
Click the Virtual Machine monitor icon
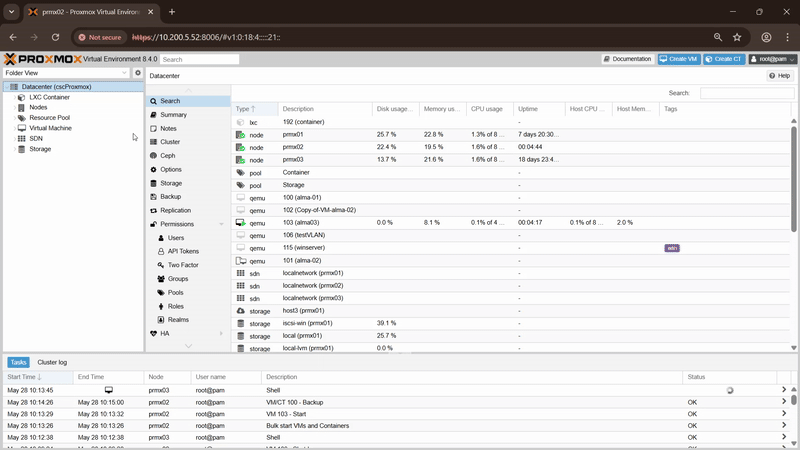pyautogui.click(x=21, y=128)
